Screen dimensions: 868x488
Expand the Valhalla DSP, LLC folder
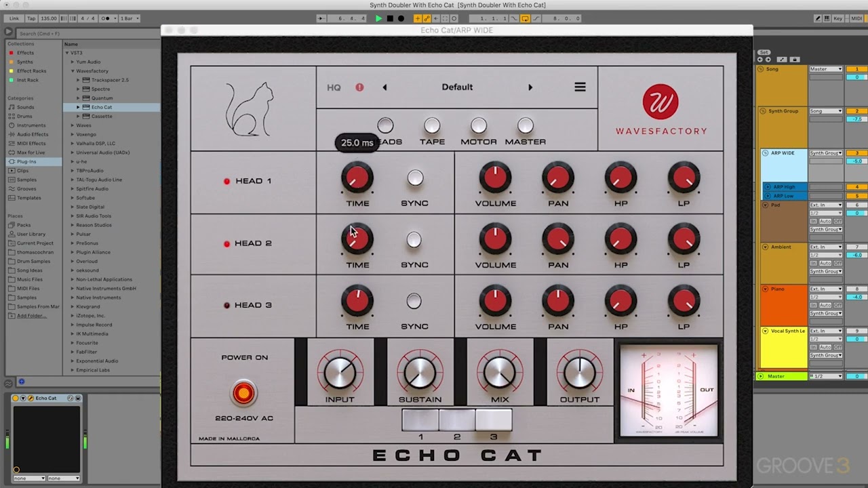[x=73, y=143]
